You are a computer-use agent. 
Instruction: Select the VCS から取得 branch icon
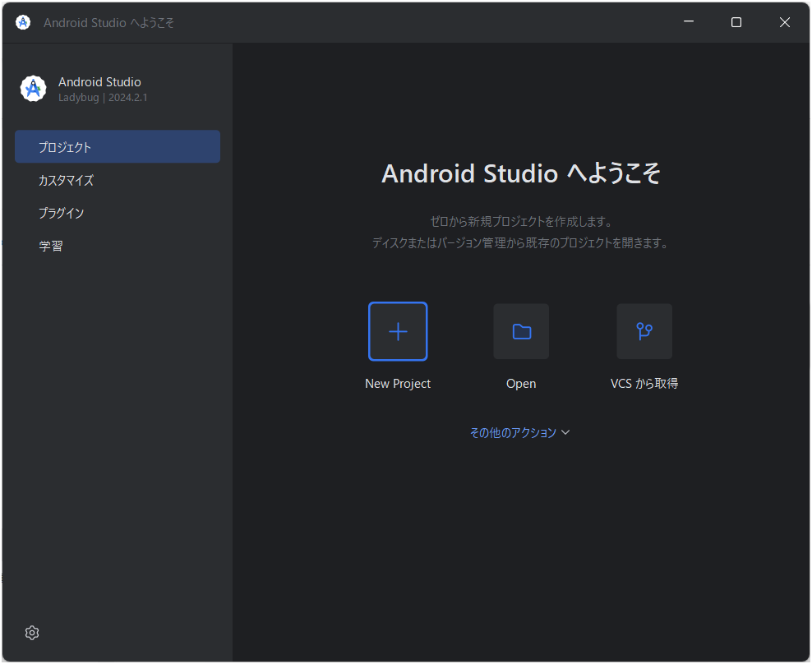pos(644,331)
